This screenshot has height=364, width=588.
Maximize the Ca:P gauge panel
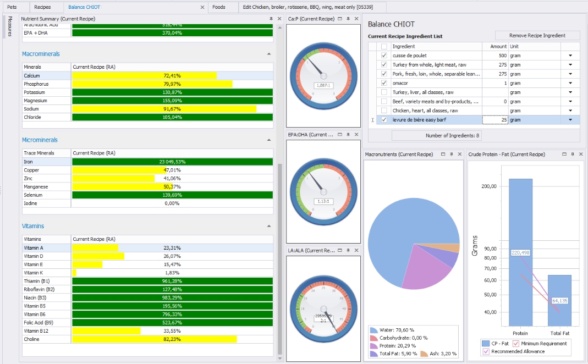(340, 19)
